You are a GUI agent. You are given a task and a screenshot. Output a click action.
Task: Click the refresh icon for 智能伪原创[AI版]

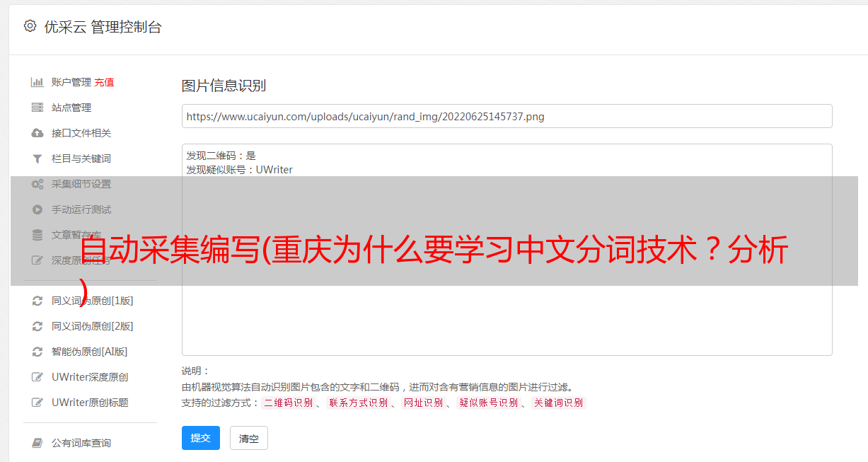[37, 352]
